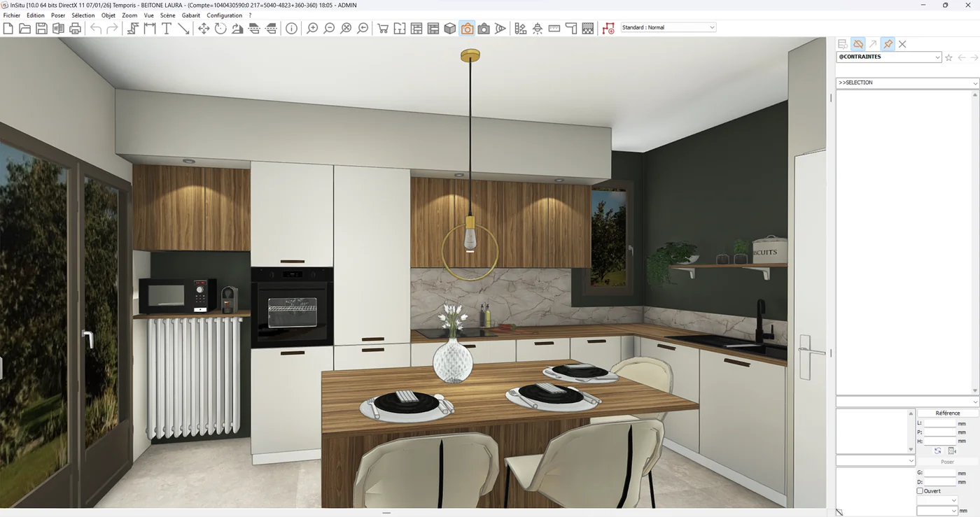The image size is (980, 517).
Task: Click the red node path add icon
Action: tap(608, 28)
